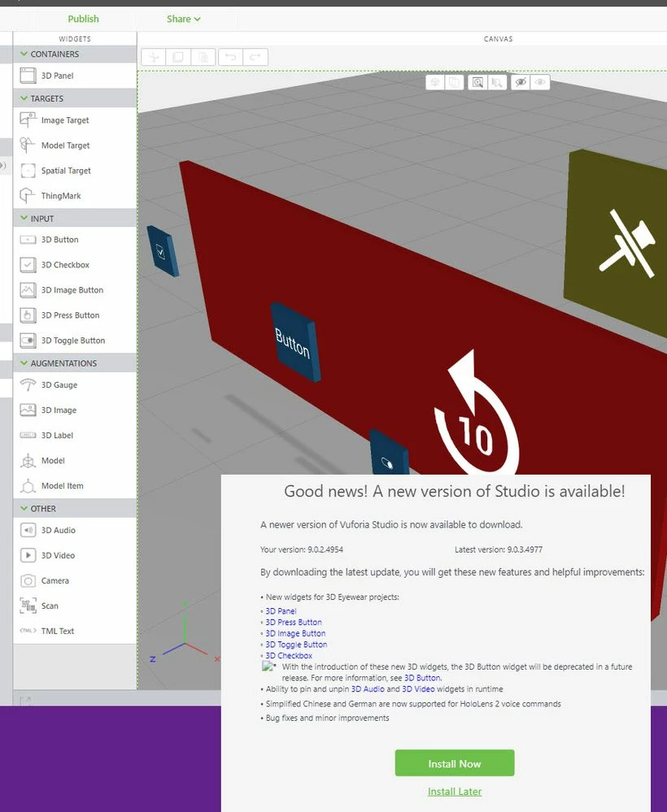Click the WIDGETS panel header

tap(75, 39)
